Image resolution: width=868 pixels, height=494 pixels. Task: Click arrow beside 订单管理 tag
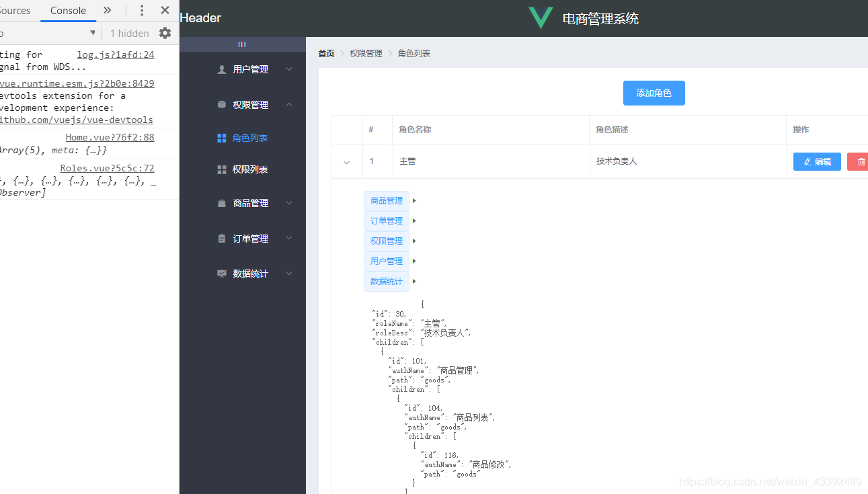click(414, 220)
